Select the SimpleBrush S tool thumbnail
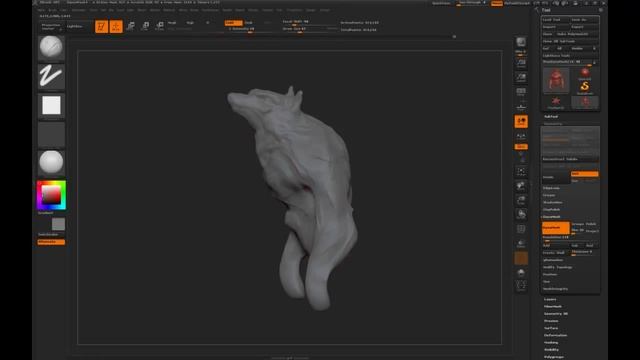 (584, 87)
